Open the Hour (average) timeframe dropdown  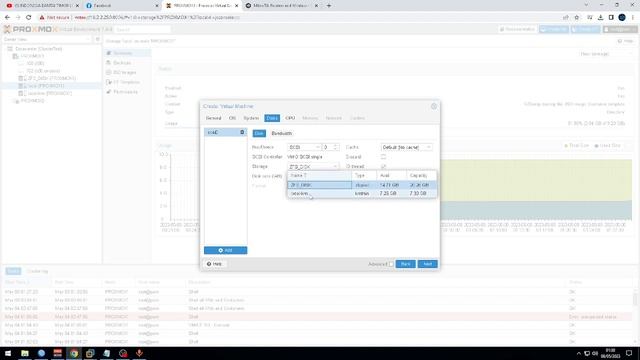[605, 54]
